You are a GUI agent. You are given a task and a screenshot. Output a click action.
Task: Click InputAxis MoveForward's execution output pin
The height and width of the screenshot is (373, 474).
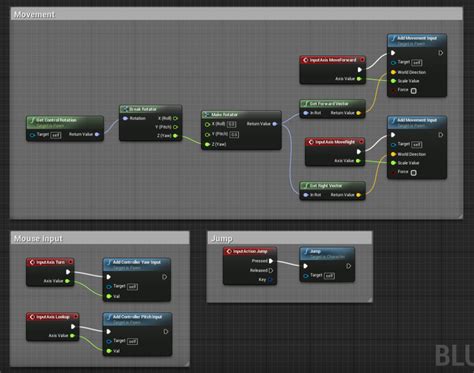pyautogui.click(x=360, y=70)
